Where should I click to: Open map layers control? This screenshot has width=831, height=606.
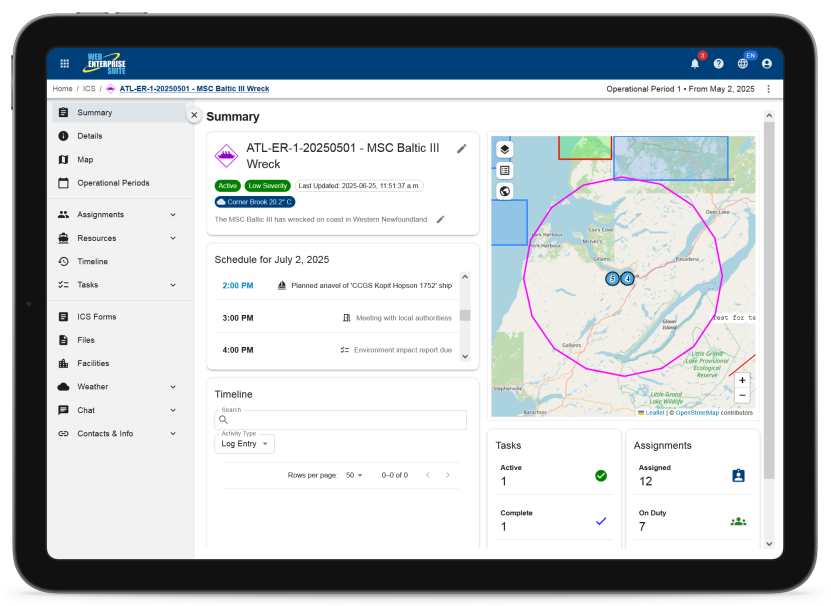tap(505, 150)
